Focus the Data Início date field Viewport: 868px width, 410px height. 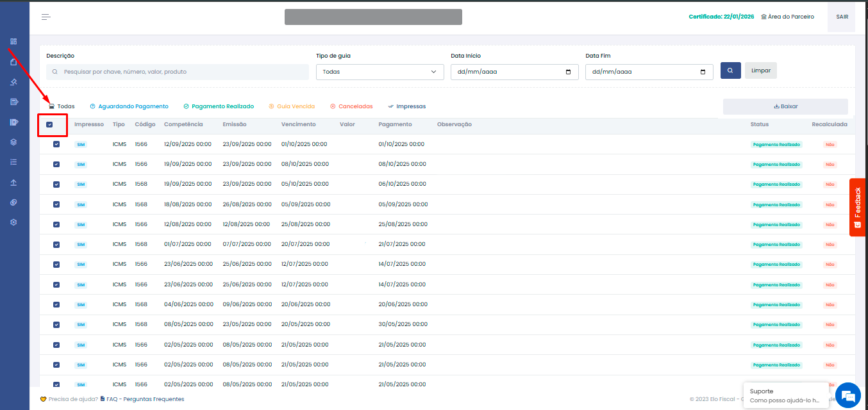pyautogui.click(x=515, y=72)
